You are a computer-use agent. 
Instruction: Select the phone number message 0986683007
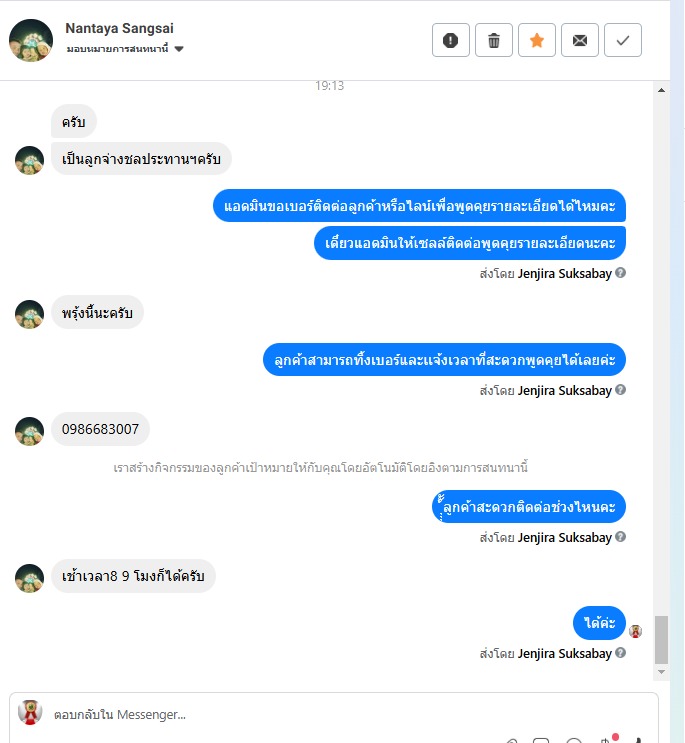[100, 429]
